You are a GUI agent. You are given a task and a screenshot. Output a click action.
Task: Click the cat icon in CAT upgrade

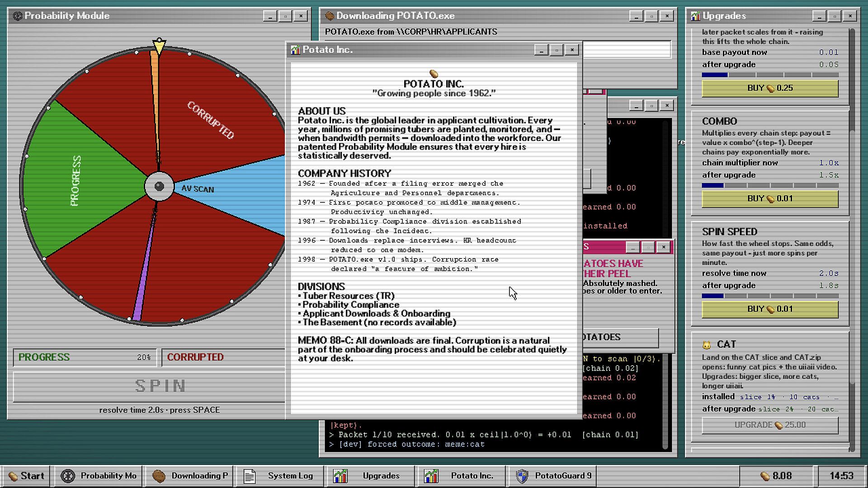coord(707,345)
